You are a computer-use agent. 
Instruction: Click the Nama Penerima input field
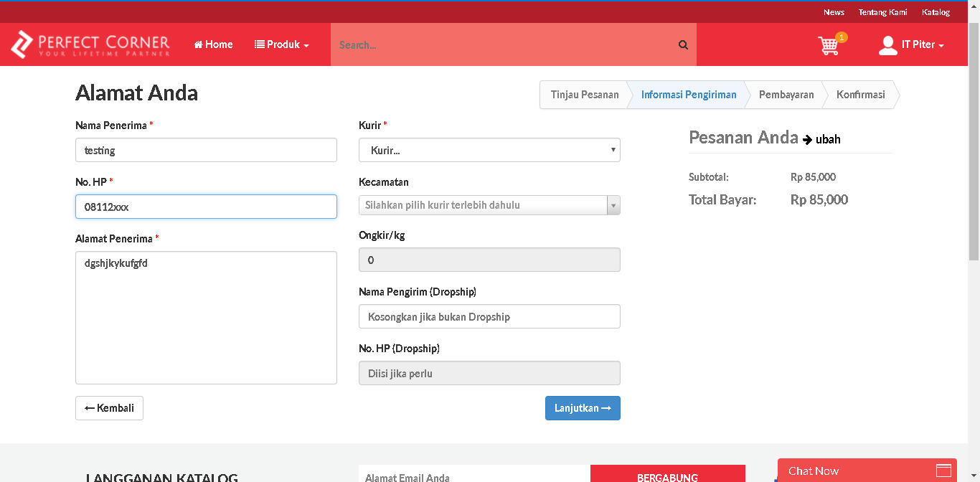tap(206, 150)
